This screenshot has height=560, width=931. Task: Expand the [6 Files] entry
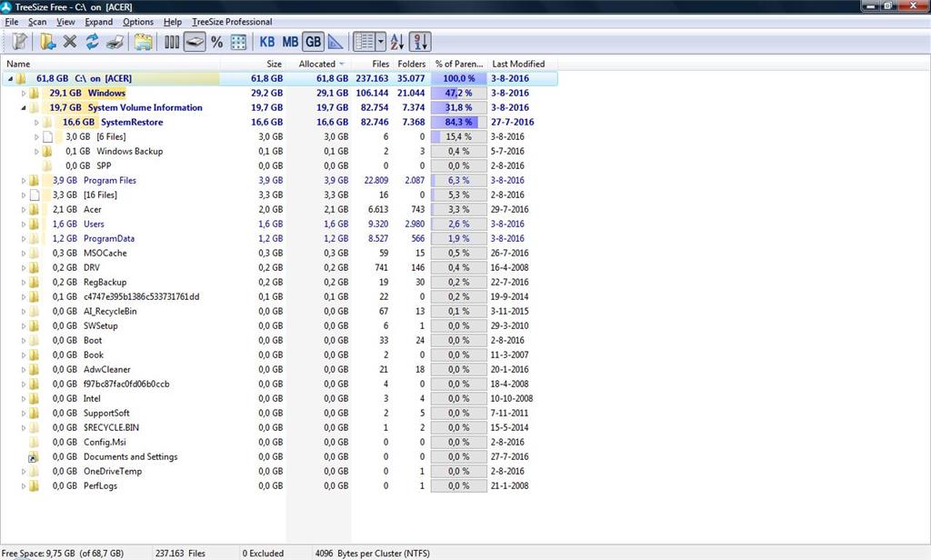(x=36, y=136)
